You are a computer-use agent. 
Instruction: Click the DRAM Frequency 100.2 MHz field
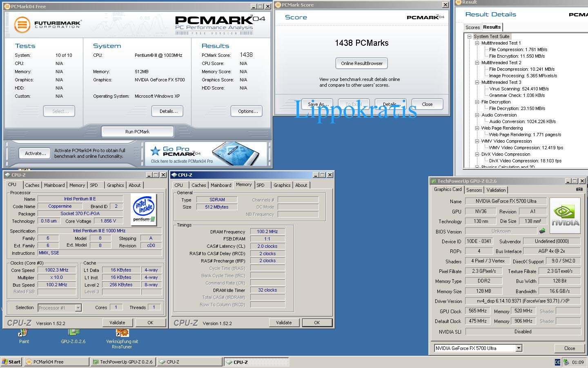(267, 231)
